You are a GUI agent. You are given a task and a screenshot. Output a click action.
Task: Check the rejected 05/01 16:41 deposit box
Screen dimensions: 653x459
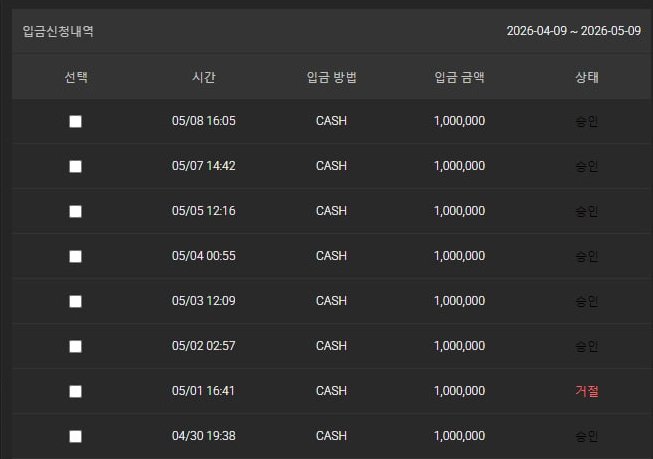point(75,392)
